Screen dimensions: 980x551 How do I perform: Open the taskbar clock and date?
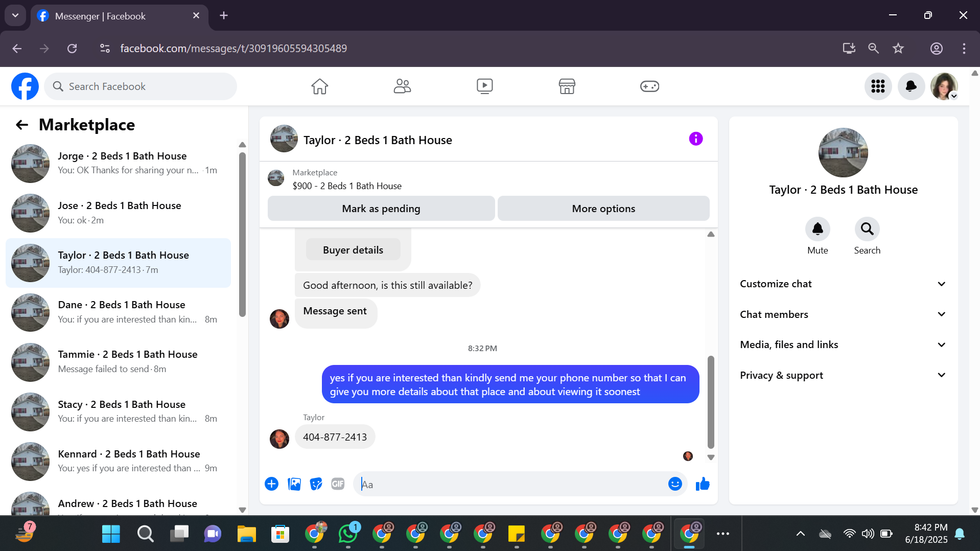click(x=926, y=534)
